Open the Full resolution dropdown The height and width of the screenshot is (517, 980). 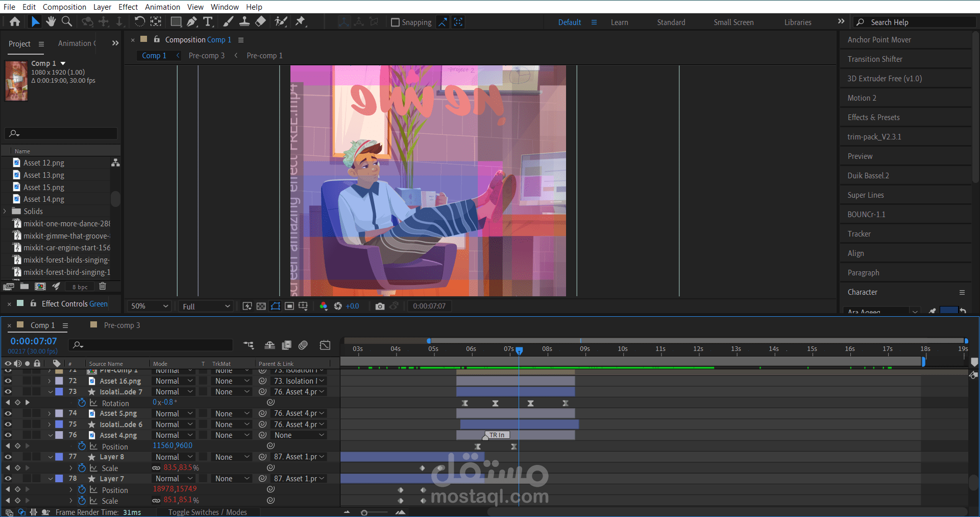pos(206,306)
